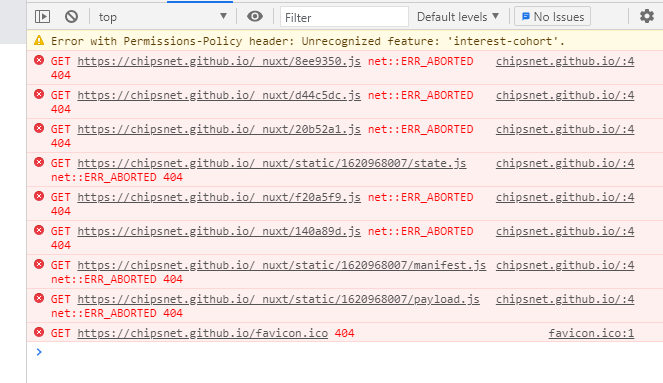Click the net::ERR_ABORTED 404 text under manifest.js
The height and width of the screenshot is (383, 663).
(117, 279)
